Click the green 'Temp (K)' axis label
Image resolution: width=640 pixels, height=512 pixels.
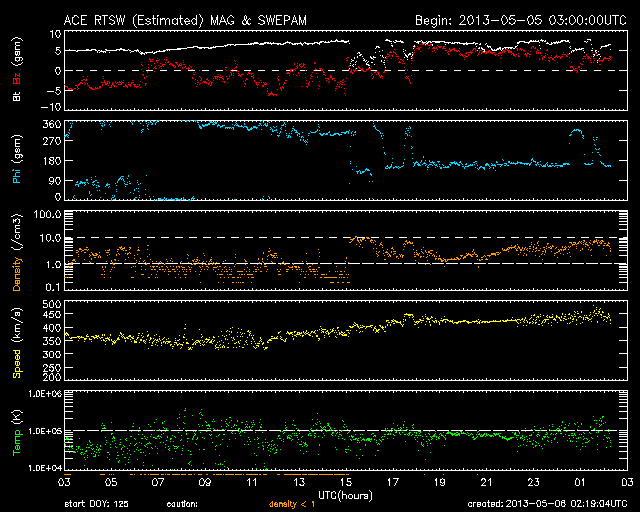tap(17, 433)
